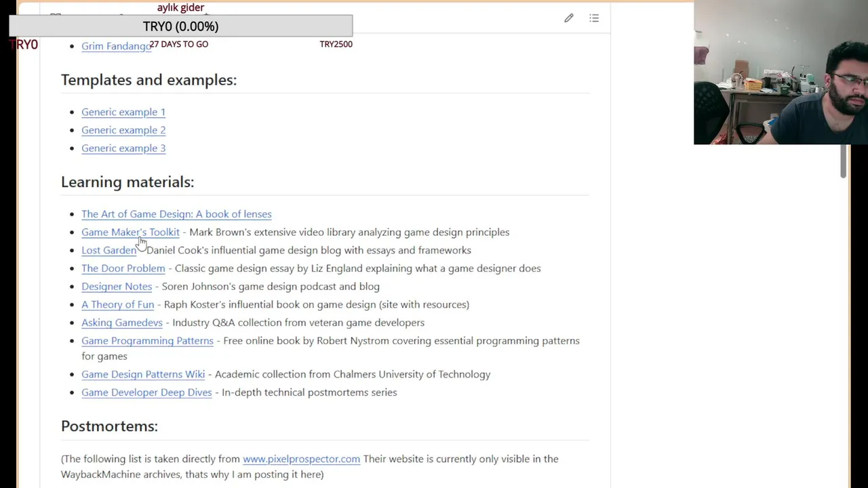Open The Art of Game Design link
The width and height of the screenshot is (868, 488).
(176, 214)
